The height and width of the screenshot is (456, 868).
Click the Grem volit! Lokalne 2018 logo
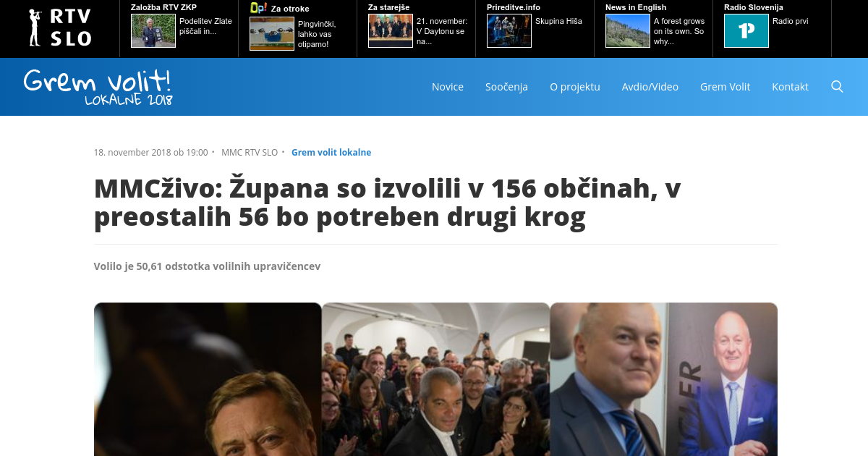[98, 87]
